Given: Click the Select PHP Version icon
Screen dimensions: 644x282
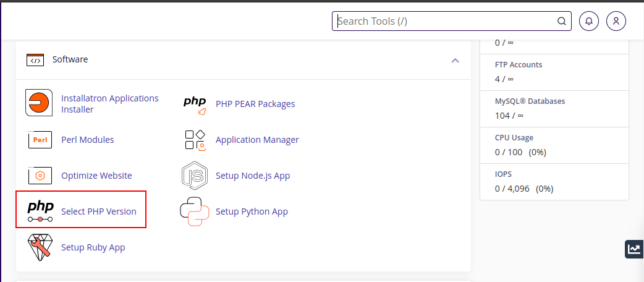Looking at the screenshot, I should [40, 211].
